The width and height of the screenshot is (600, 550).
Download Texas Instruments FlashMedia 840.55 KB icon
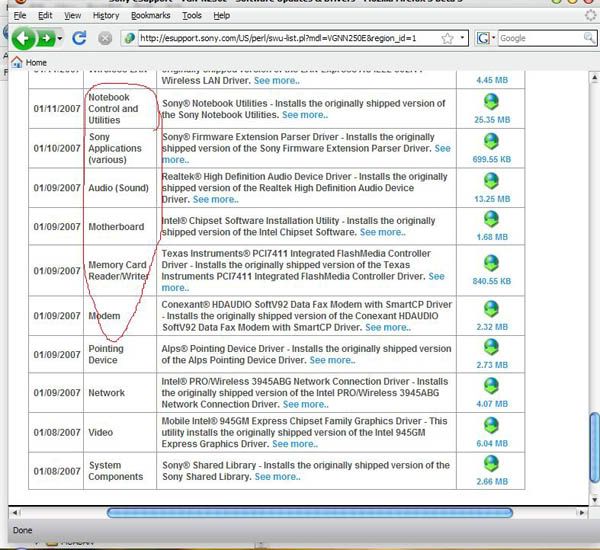(491, 263)
